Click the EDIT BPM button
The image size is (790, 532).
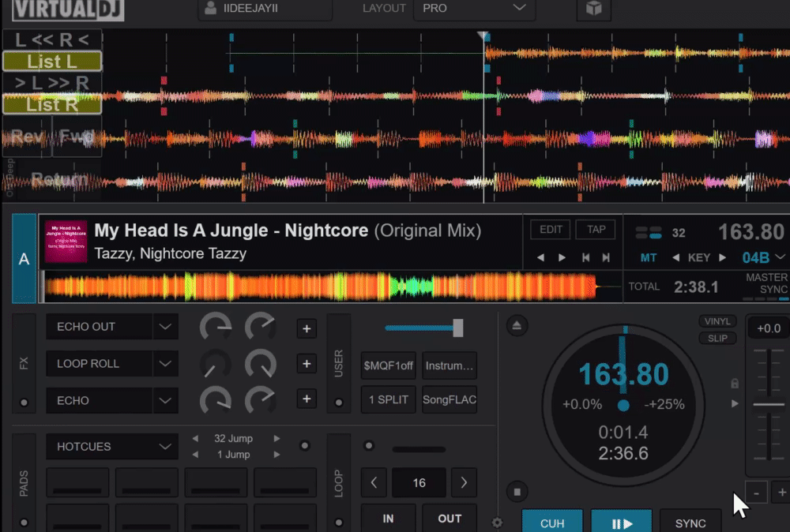[x=551, y=230]
